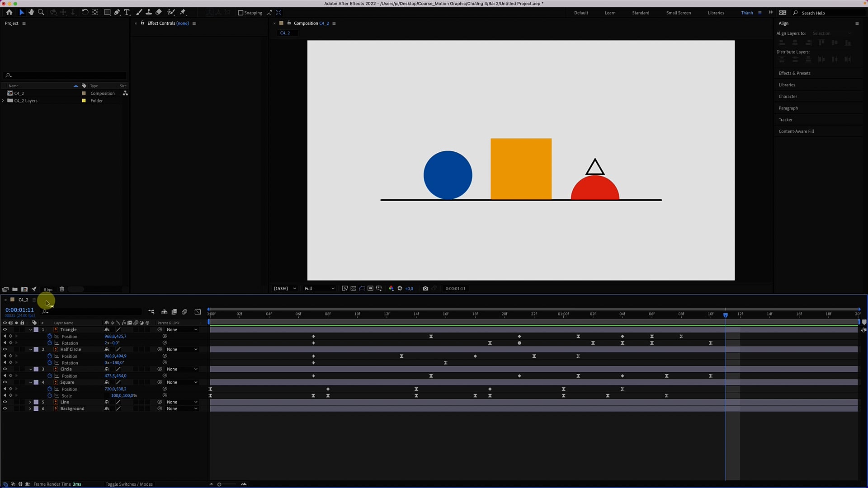Viewport: 868px width, 488px height.
Task: Select the Roto Brush tool
Action: (171, 12)
